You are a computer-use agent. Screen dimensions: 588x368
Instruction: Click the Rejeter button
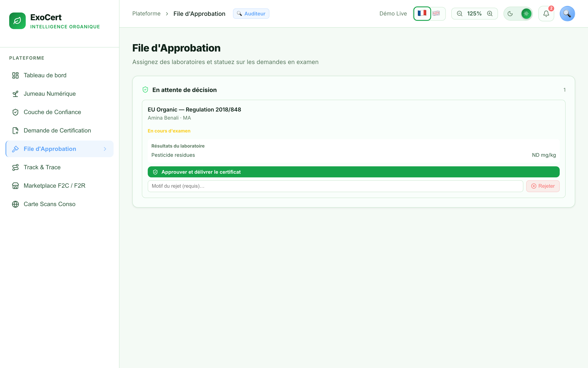(x=543, y=186)
